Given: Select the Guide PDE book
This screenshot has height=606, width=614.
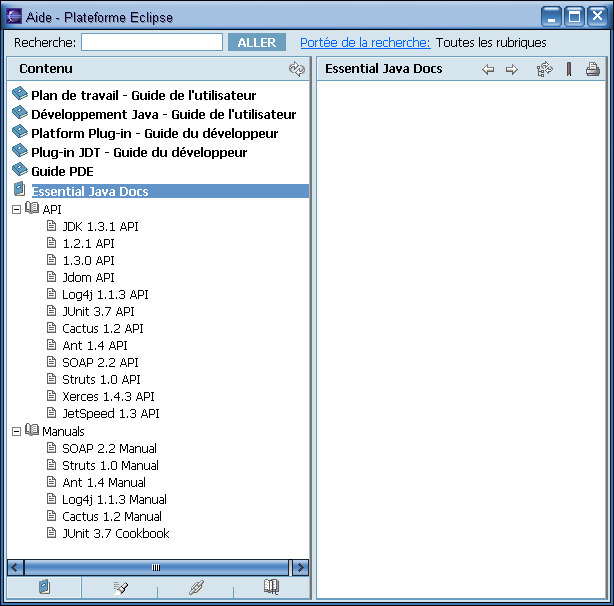Looking at the screenshot, I should [x=62, y=172].
